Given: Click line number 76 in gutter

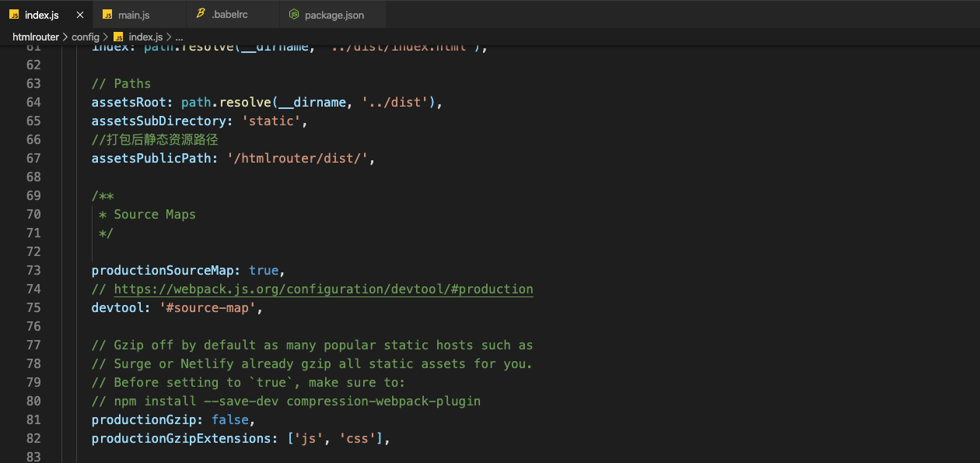Looking at the screenshot, I should click(x=33, y=326).
